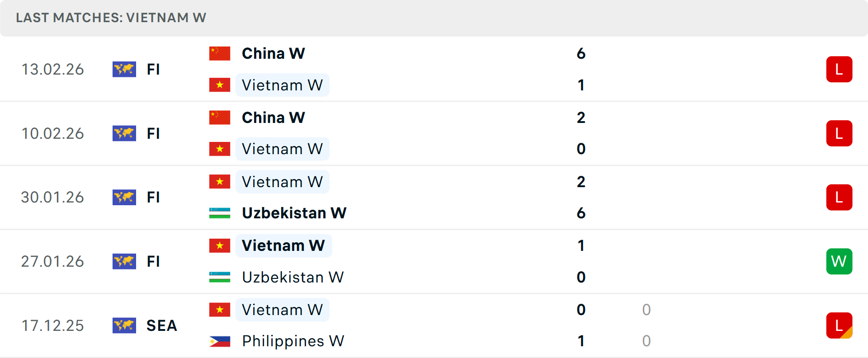This screenshot has height=358, width=868.
Task: Click the world map icon beside 10.02.26
Action: pos(124,133)
